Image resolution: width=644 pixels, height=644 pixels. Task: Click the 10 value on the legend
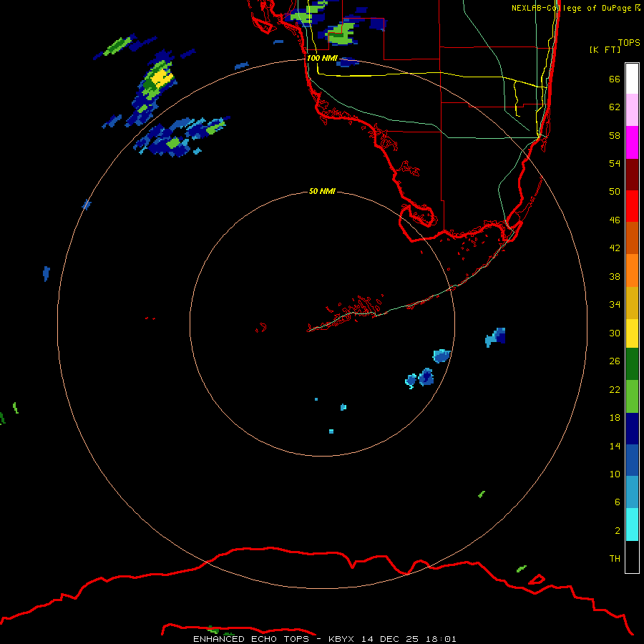(x=615, y=474)
